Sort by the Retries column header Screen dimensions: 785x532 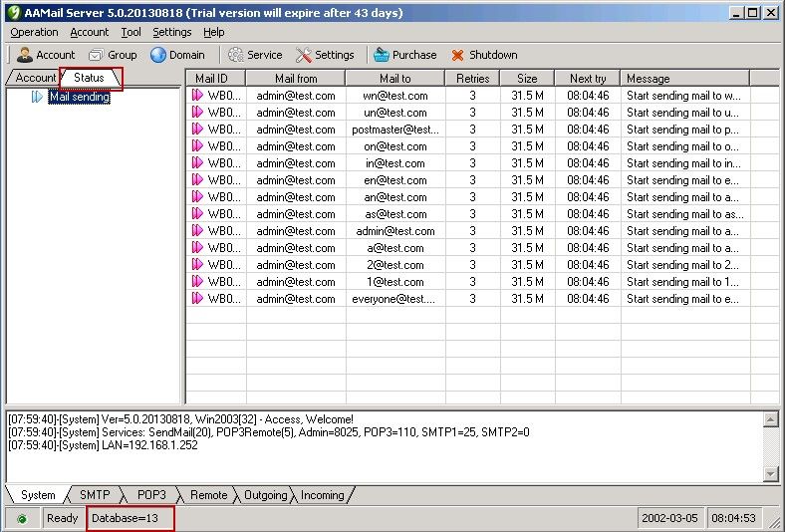[472, 79]
